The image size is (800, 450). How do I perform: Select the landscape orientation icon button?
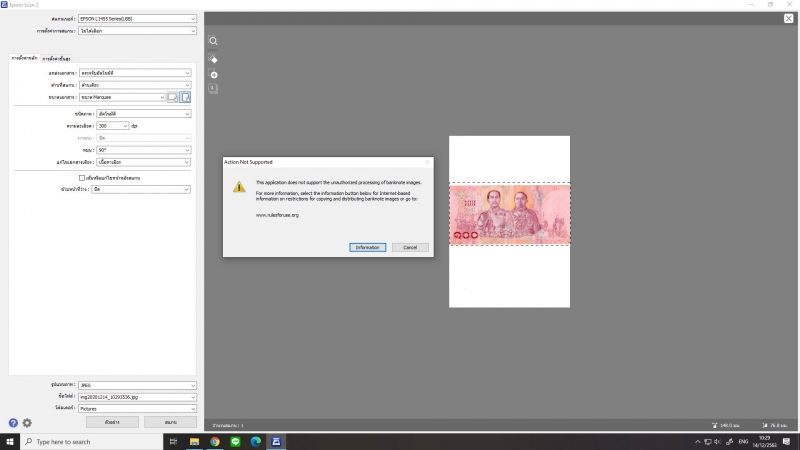click(173, 97)
